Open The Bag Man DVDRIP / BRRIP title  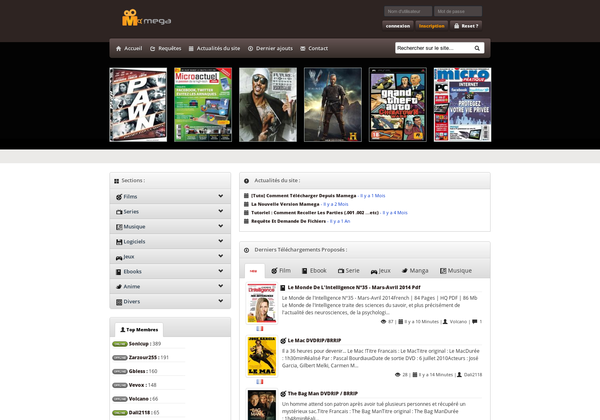tap(323, 394)
